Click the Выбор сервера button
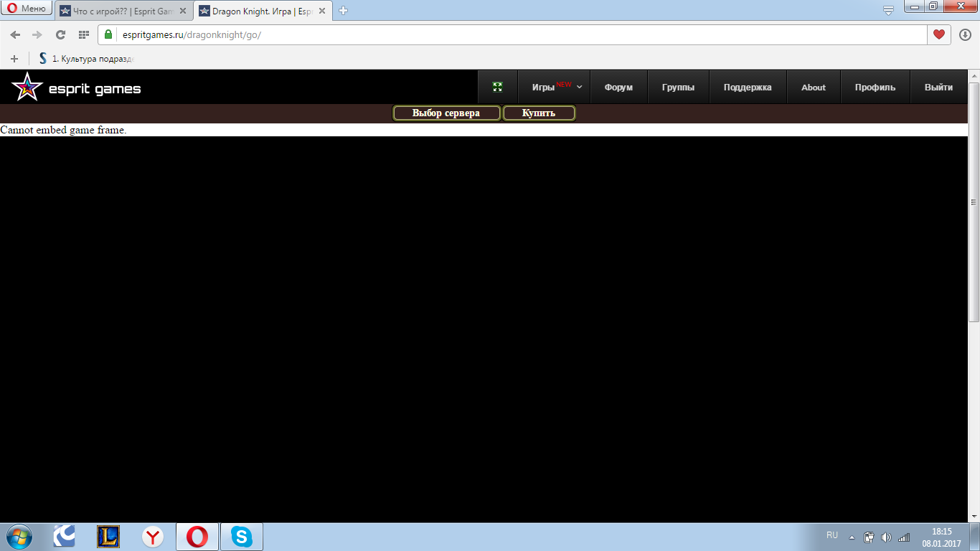The image size is (980, 551). [446, 113]
